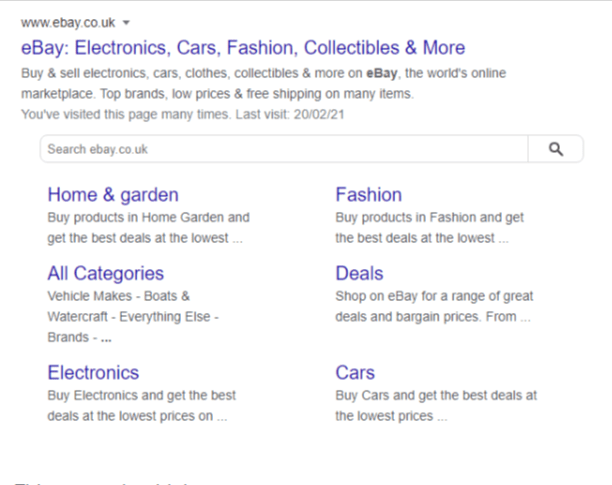Open the Electronics sitelink
This screenshot has height=485, width=612.
coord(93,373)
